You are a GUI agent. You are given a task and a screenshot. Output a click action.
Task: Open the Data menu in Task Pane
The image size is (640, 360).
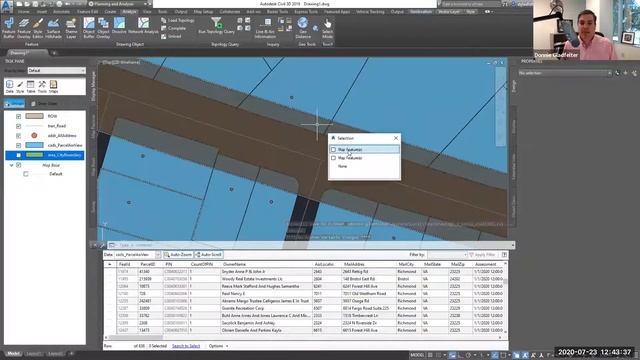(9, 87)
